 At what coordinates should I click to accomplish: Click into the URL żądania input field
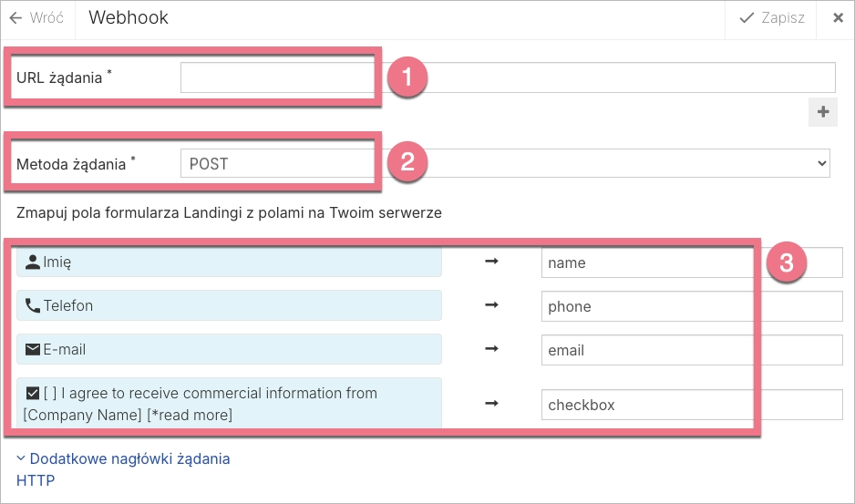click(x=508, y=77)
